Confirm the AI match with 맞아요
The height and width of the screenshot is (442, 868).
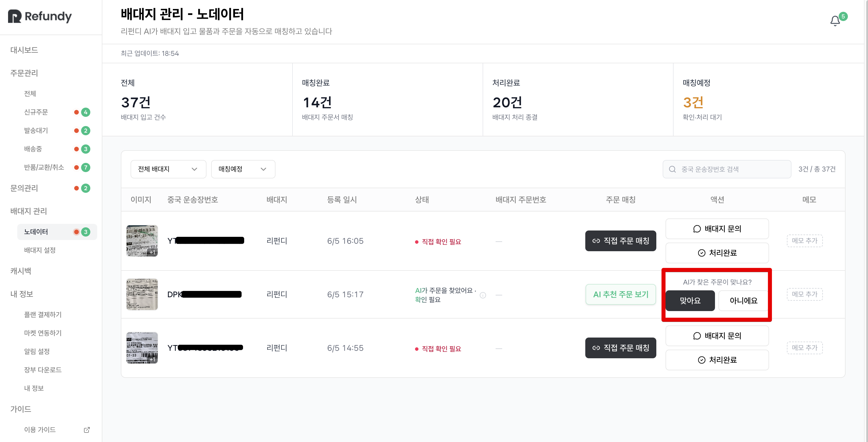tap(690, 300)
